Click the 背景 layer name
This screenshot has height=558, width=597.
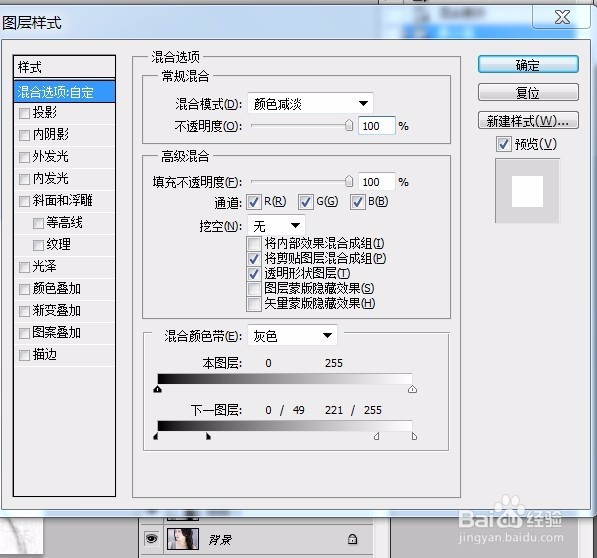[x=220, y=539]
